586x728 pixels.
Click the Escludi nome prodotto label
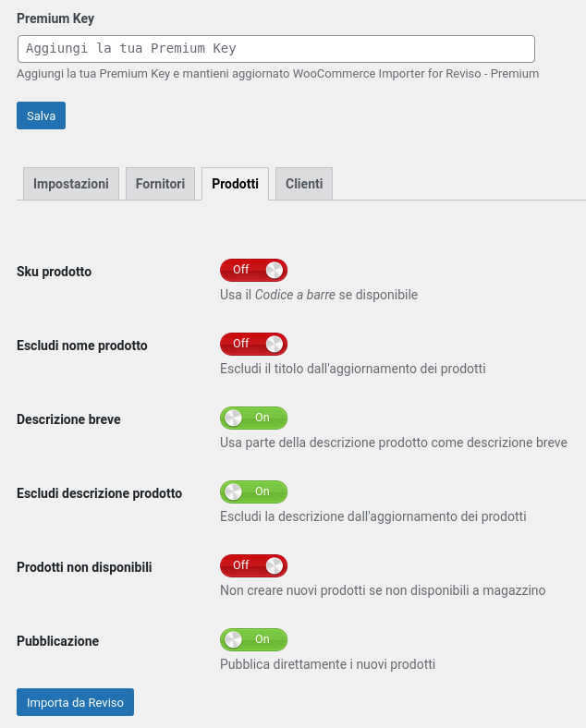coord(81,346)
